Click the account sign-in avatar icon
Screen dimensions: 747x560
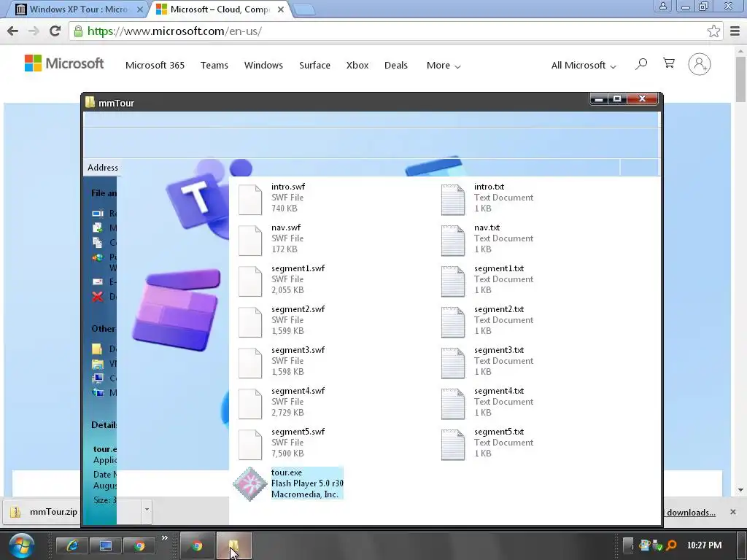[700, 64]
